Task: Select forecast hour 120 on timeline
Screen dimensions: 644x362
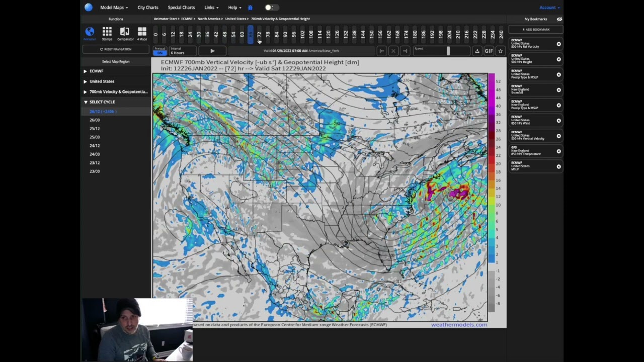Action: point(328,35)
